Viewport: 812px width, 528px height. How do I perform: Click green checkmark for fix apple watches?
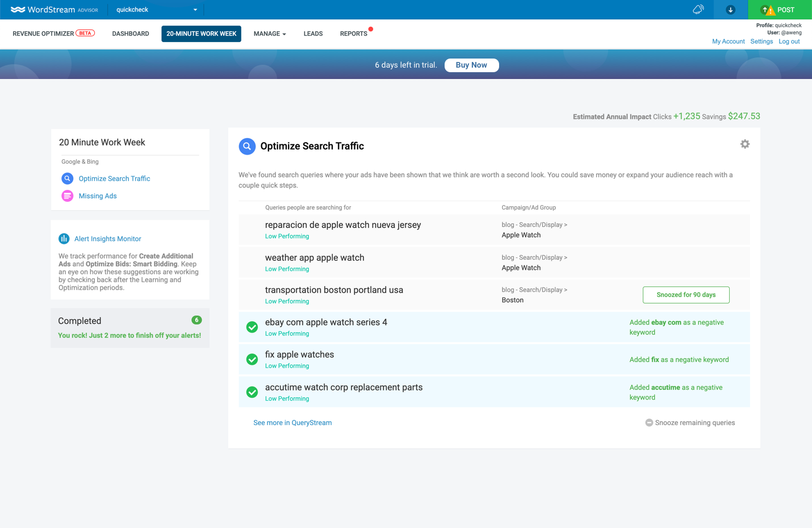[252, 360]
